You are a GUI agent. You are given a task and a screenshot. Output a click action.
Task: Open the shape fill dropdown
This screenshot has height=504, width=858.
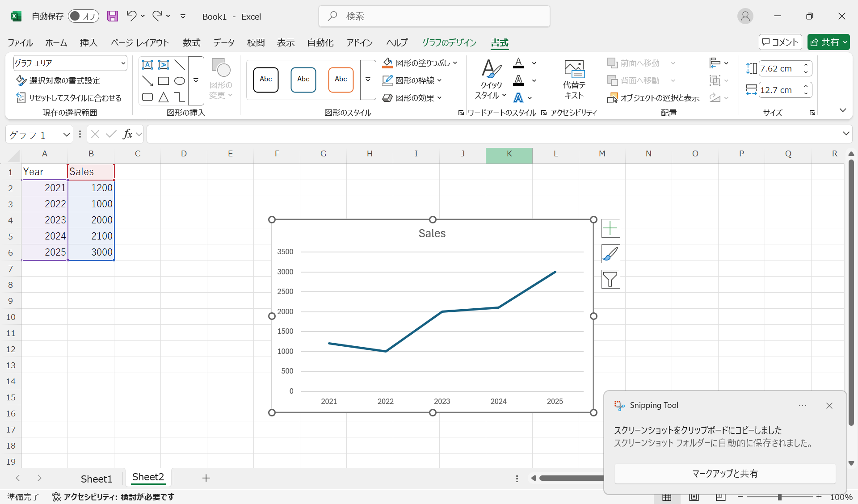tap(455, 63)
